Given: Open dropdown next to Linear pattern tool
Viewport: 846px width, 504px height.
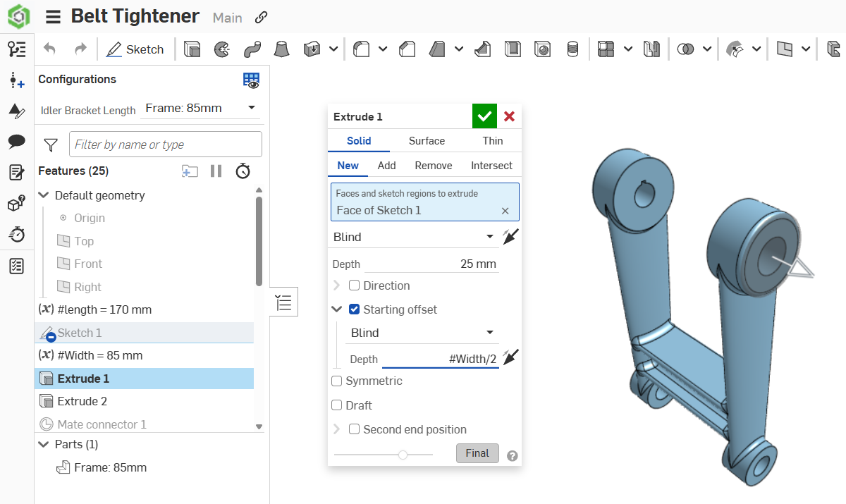Looking at the screenshot, I should click(628, 49).
